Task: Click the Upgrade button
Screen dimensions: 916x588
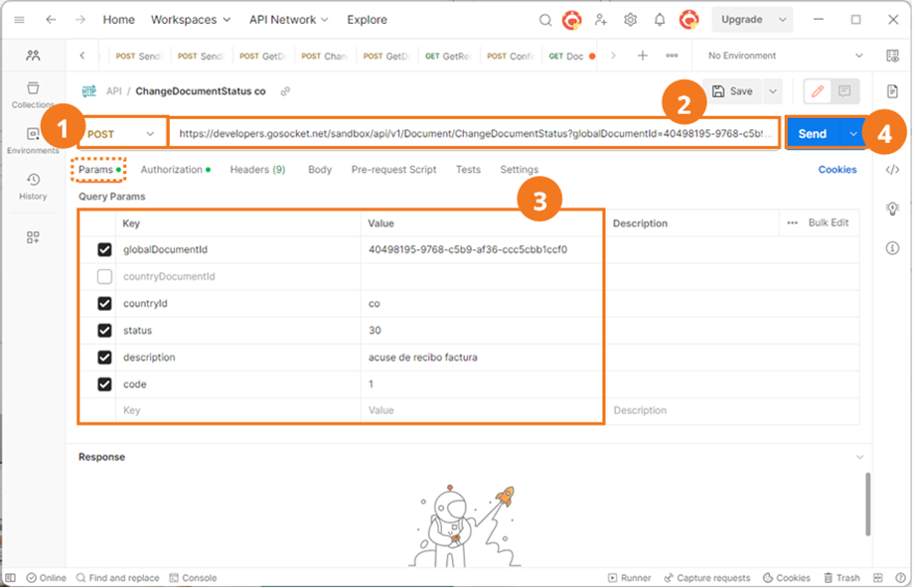Action: pos(742,20)
